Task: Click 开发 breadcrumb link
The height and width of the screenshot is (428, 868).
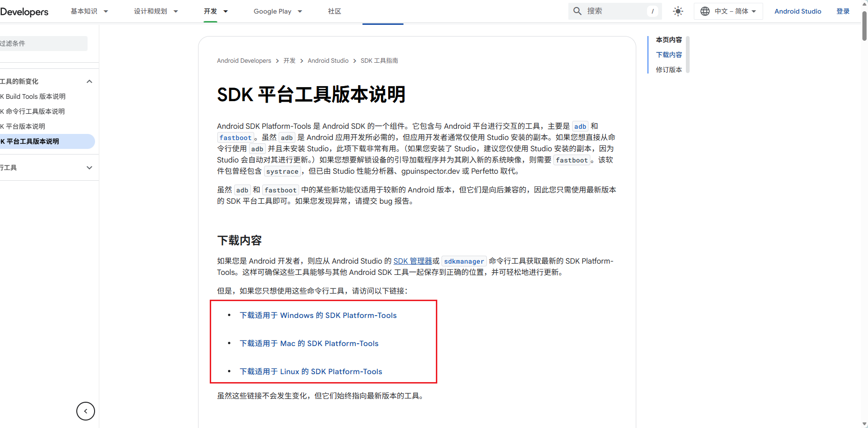Action: coord(289,61)
